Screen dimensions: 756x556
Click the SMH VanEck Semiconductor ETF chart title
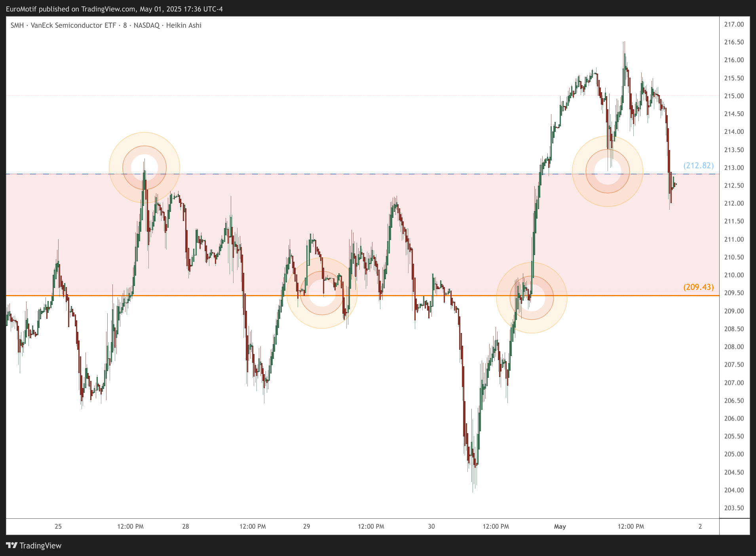[106, 25]
